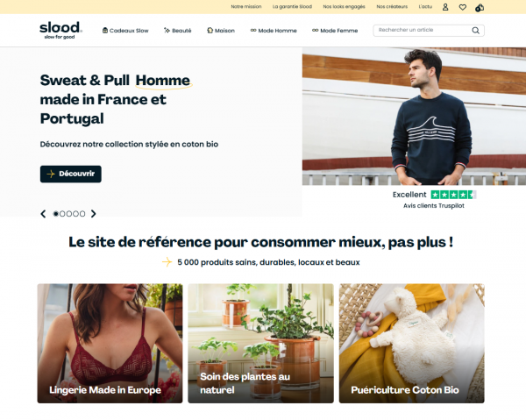This screenshot has height=420, width=526.
Task: Open the wishlist heart icon
Action: click(463, 7)
